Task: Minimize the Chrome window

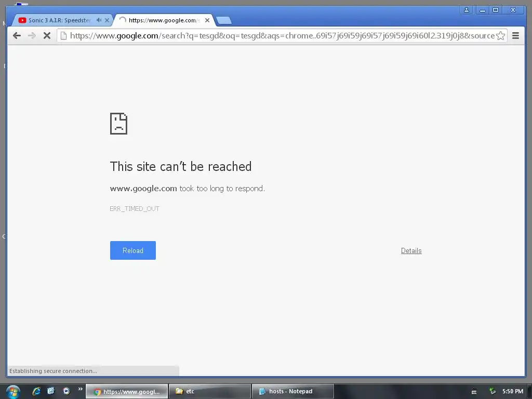Action: 483,10
